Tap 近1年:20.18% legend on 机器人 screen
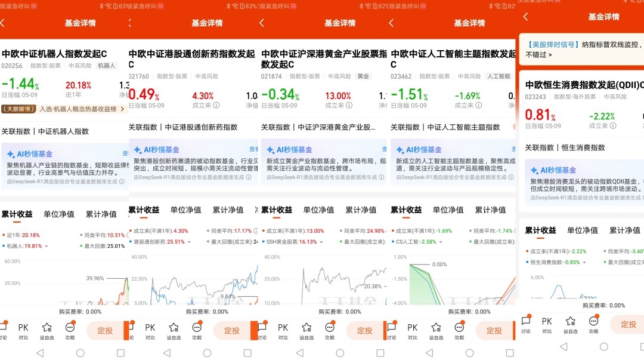The width and height of the screenshot is (644, 363). coord(21,236)
